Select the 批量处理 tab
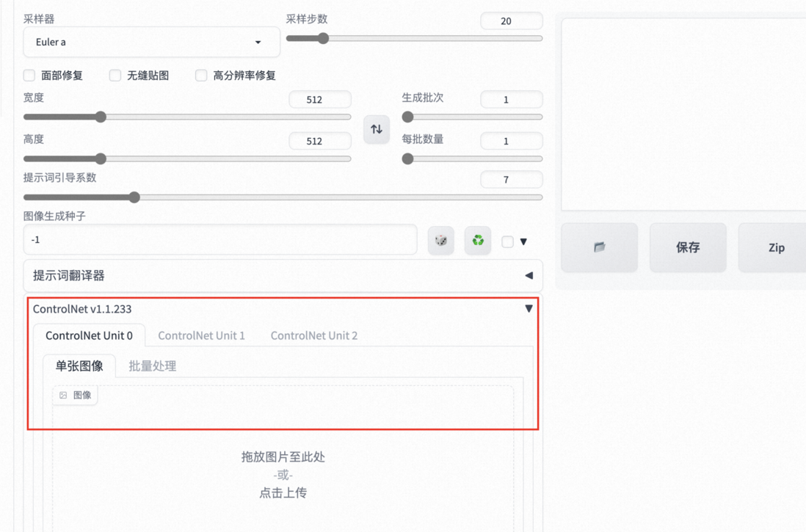This screenshot has width=806, height=532. [152, 366]
